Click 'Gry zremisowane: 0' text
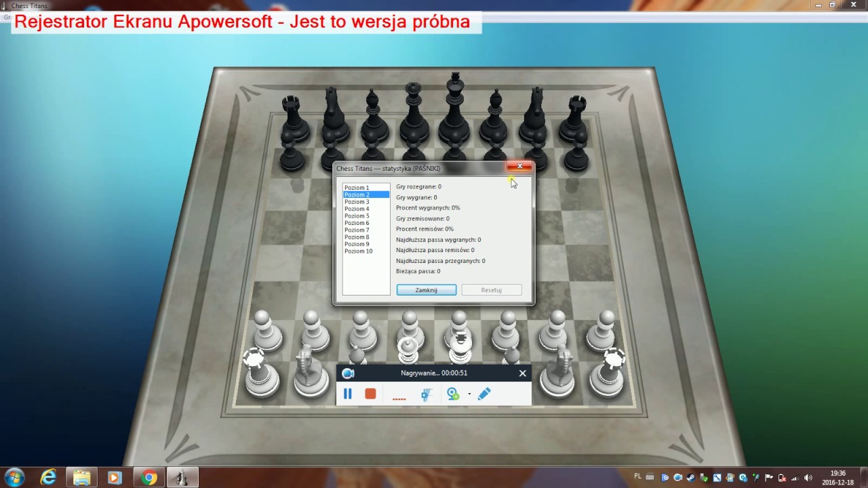 pyautogui.click(x=422, y=219)
